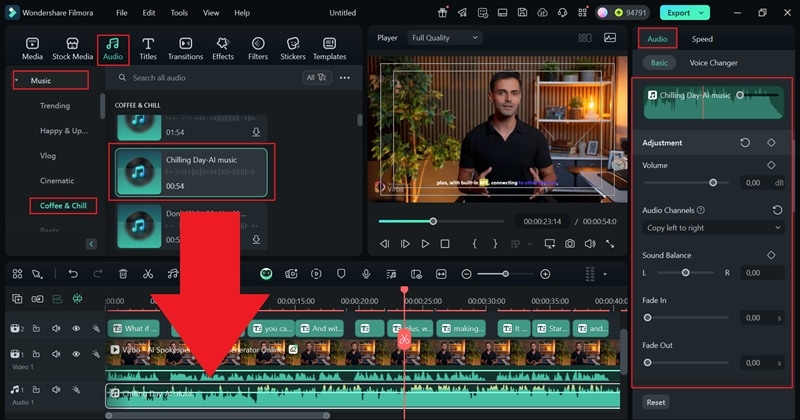Undo the last timeline action
800x420 pixels.
73,274
